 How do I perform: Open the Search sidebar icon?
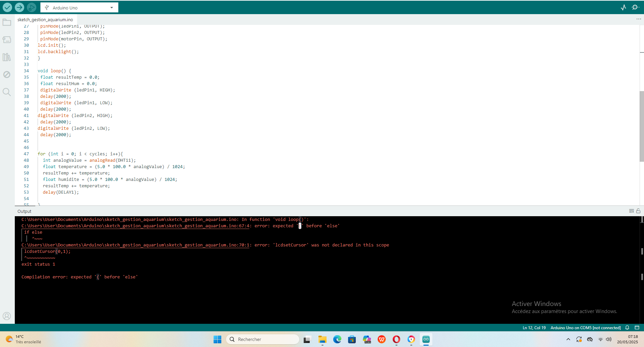[7, 92]
